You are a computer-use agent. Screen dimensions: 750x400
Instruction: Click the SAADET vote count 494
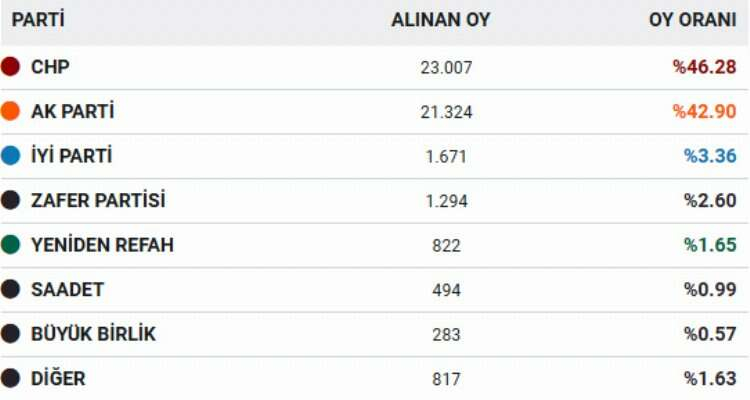click(446, 290)
